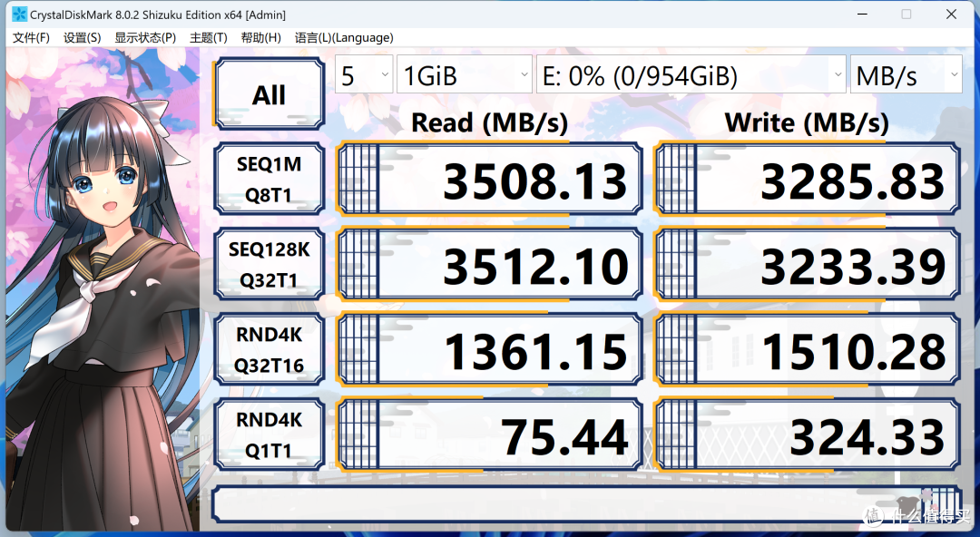Run all benchmarks with the All button
The image size is (980, 537).
click(269, 93)
